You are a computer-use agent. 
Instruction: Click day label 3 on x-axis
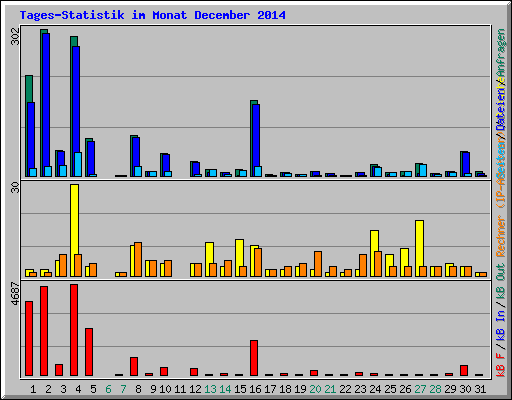tap(63, 389)
